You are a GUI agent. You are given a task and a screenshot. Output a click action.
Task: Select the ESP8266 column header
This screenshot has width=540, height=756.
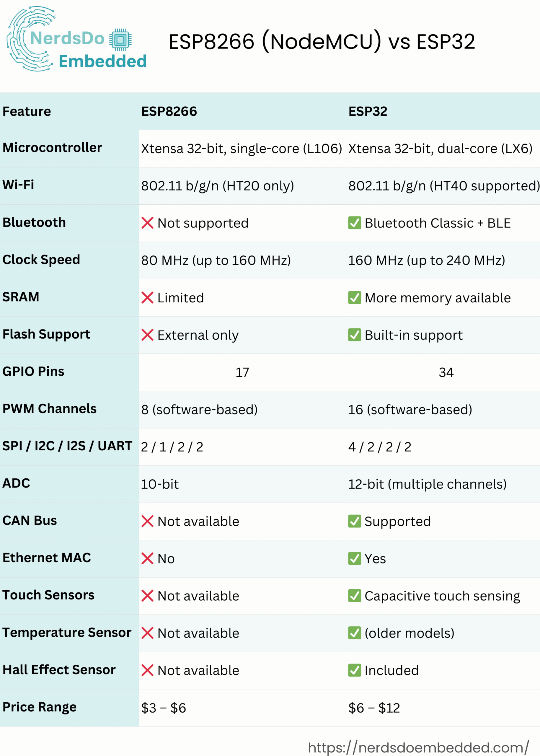point(242,111)
